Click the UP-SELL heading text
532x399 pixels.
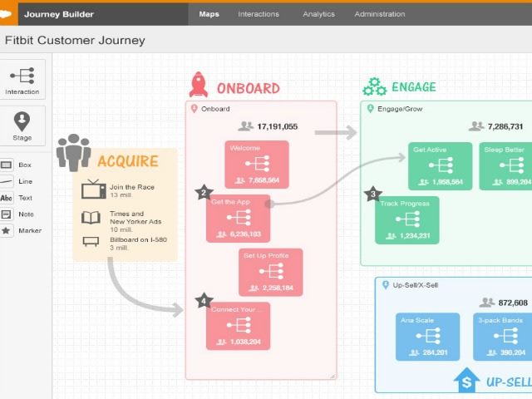click(509, 382)
